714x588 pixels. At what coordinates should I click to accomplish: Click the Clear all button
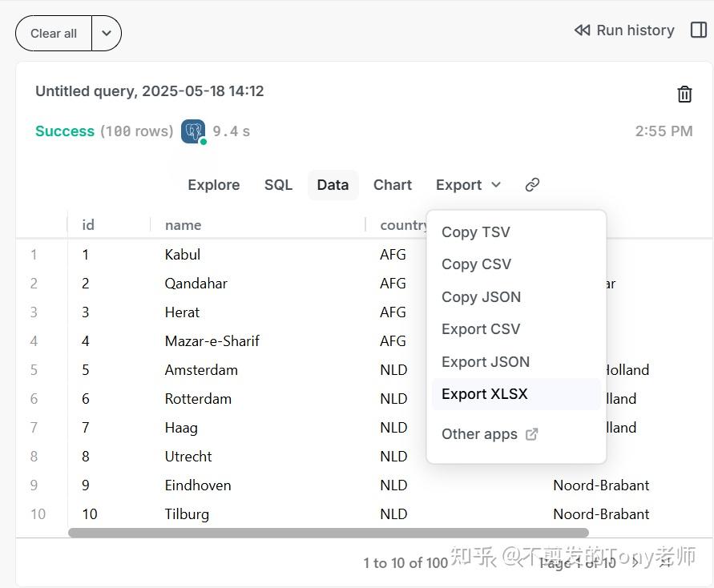pos(52,33)
